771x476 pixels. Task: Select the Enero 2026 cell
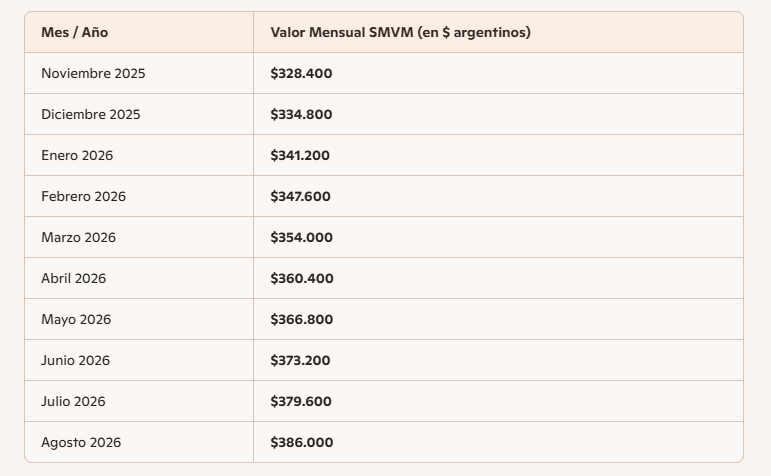point(77,156)
